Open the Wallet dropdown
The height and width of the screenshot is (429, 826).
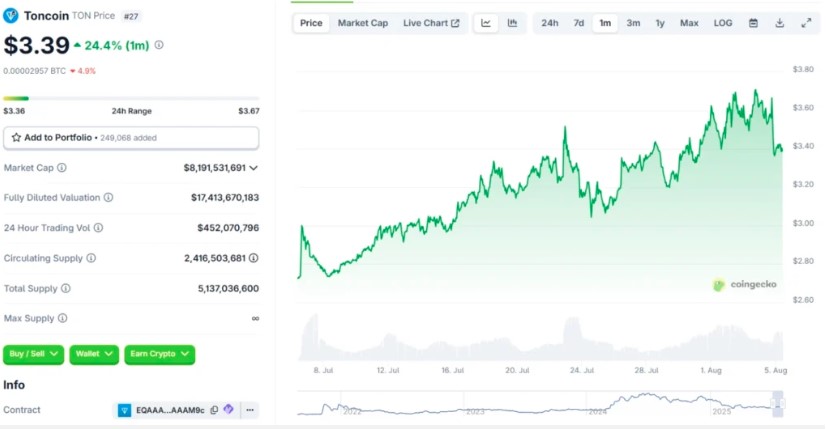94,354
